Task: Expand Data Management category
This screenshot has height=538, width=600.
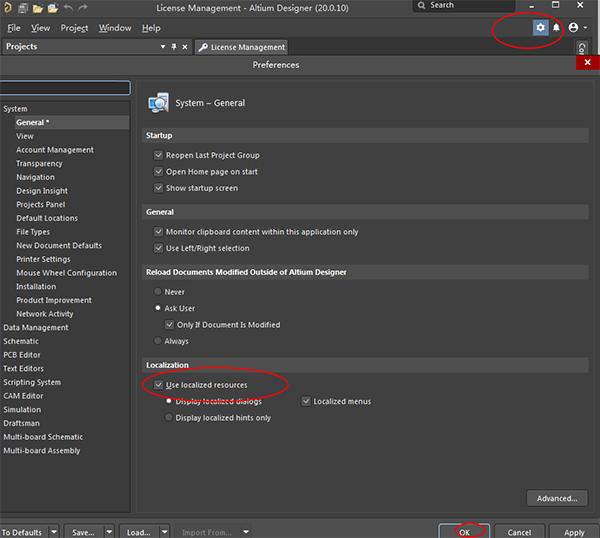Action: pyautogui.click(x=36, y=328)
